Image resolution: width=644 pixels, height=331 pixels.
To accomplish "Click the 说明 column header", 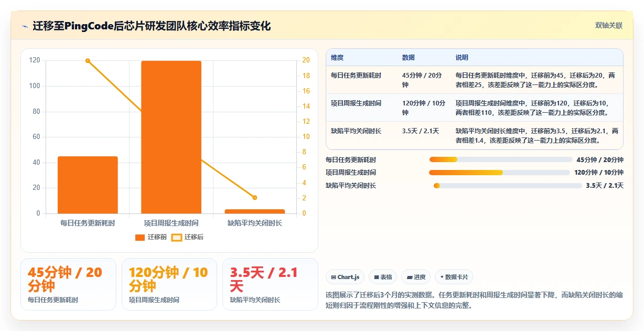I will tap(462, 58).
